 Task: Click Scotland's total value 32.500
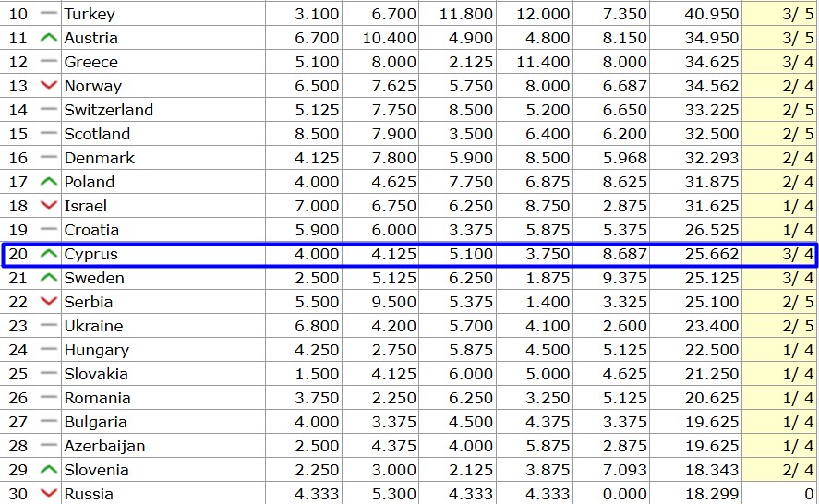(712, 134)
